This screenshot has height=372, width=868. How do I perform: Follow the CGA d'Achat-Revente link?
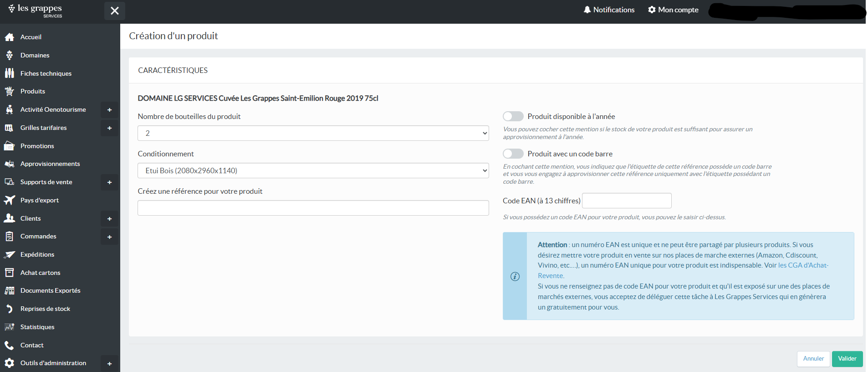click(803, 265)
